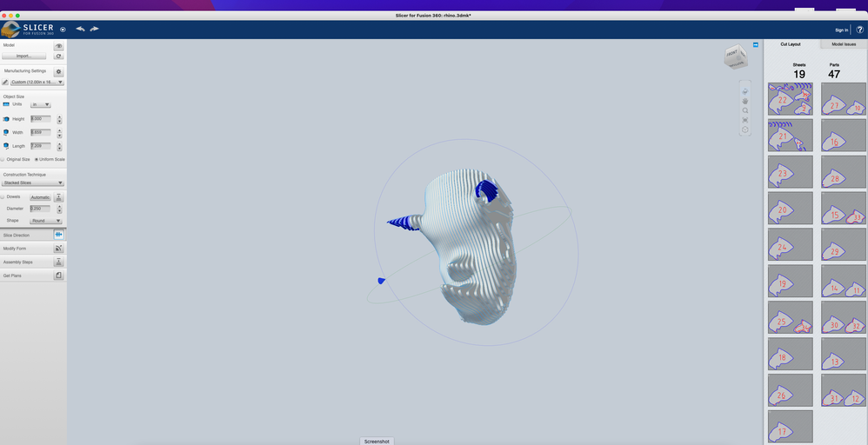Open the Custom 12.00in material size dropdown
This screenshot has width=868, height=445.
pyautogui.click(x=37, y=82)
